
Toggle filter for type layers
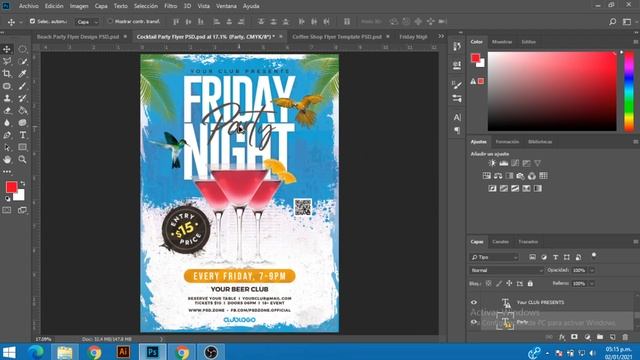tap(556, 257)
